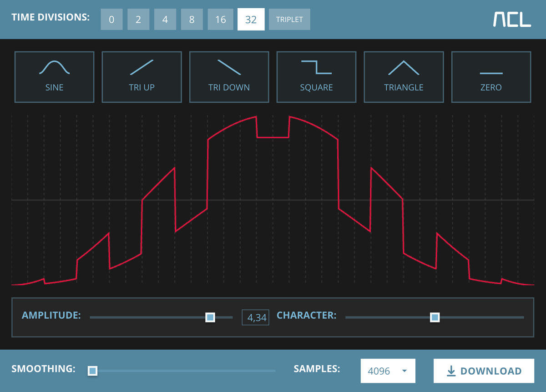The width and height of the screenshot is (546, 392).
Task: Select the Zero flat-line waveform
Action: click(x=491, y=76)
